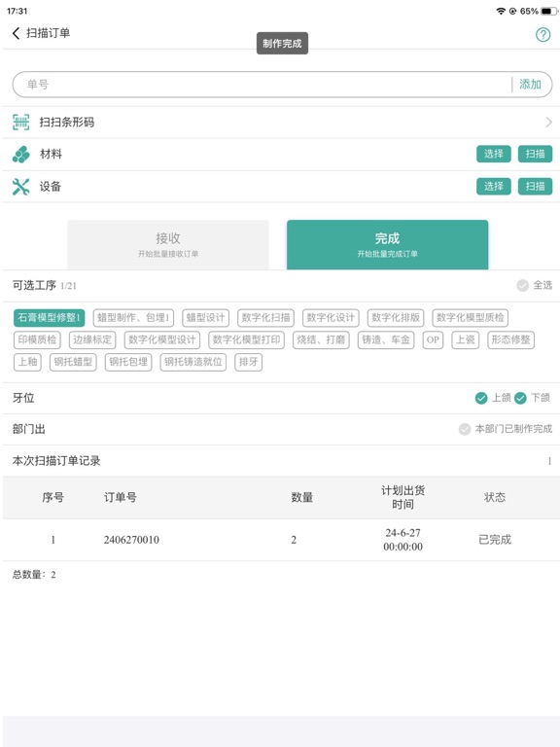Viewport: 560px width, 747px height.
Task: Select 数字化模型质检 process tag
Action: (471, 318)
